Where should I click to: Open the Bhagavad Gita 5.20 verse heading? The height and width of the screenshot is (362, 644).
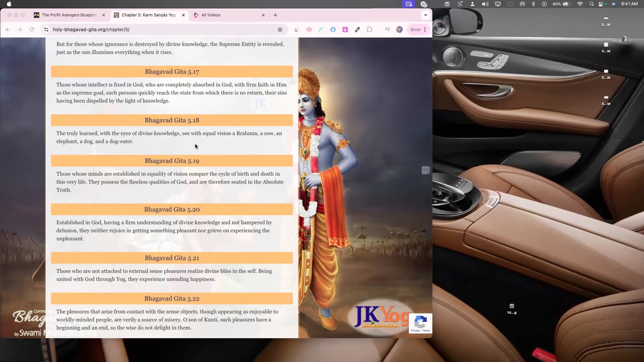(172, 210)
